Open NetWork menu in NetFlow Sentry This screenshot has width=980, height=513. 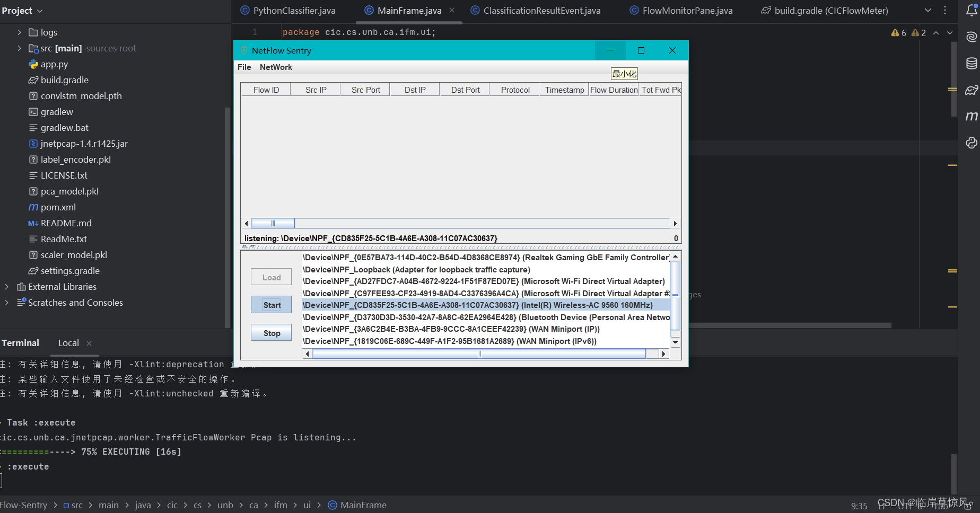pos(276,67)
